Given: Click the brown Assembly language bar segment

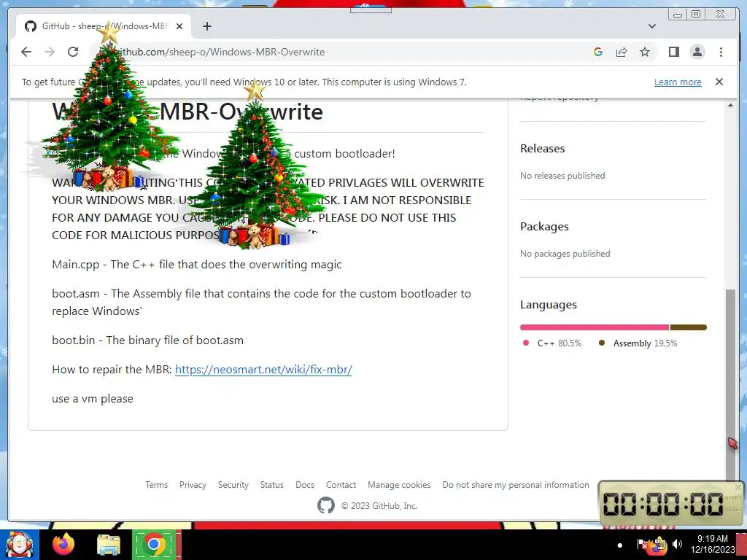Looking at the screenshot, I should (689, 327).
